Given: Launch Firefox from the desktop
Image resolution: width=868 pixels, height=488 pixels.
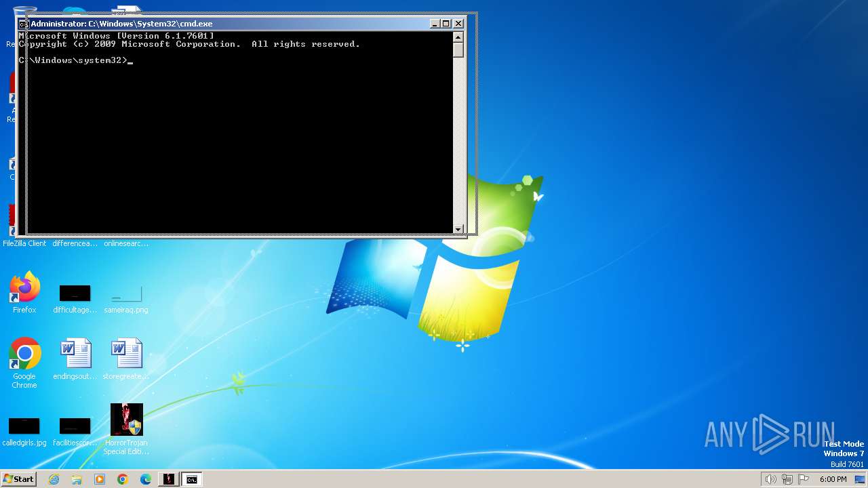Looking at the screenshot, I should (x=24, y=293).
